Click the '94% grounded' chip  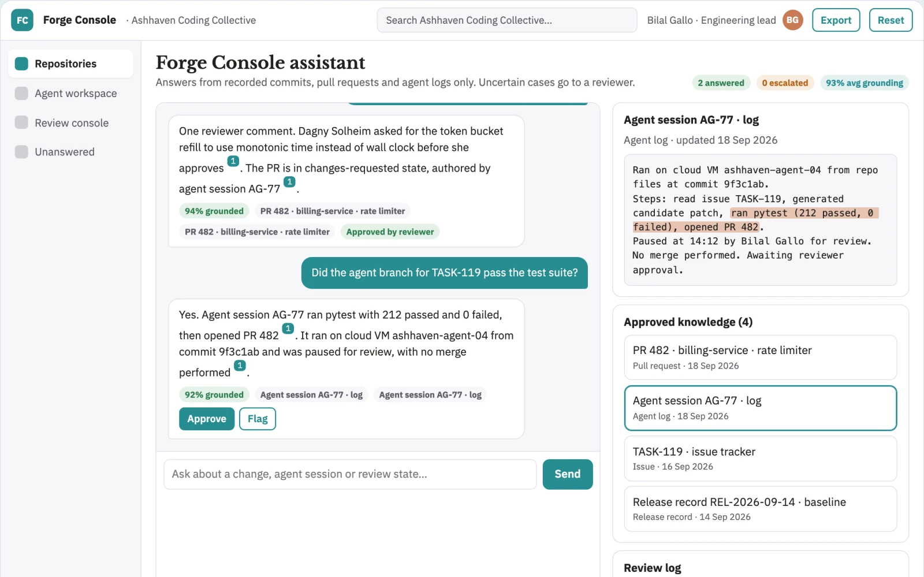click(x=214, y=211)
